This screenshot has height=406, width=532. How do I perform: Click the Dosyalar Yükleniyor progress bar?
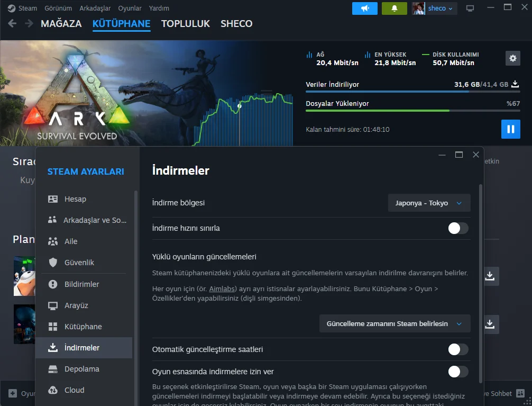tap(412, 111)
